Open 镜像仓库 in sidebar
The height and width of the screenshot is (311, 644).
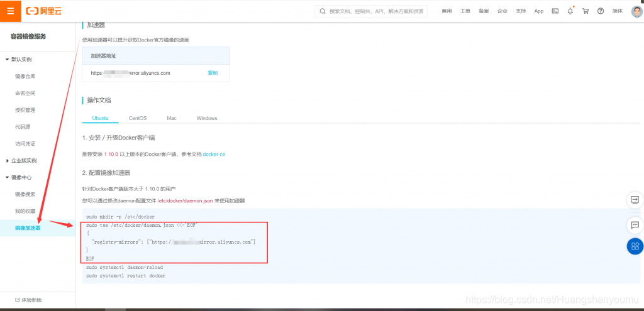25,76
